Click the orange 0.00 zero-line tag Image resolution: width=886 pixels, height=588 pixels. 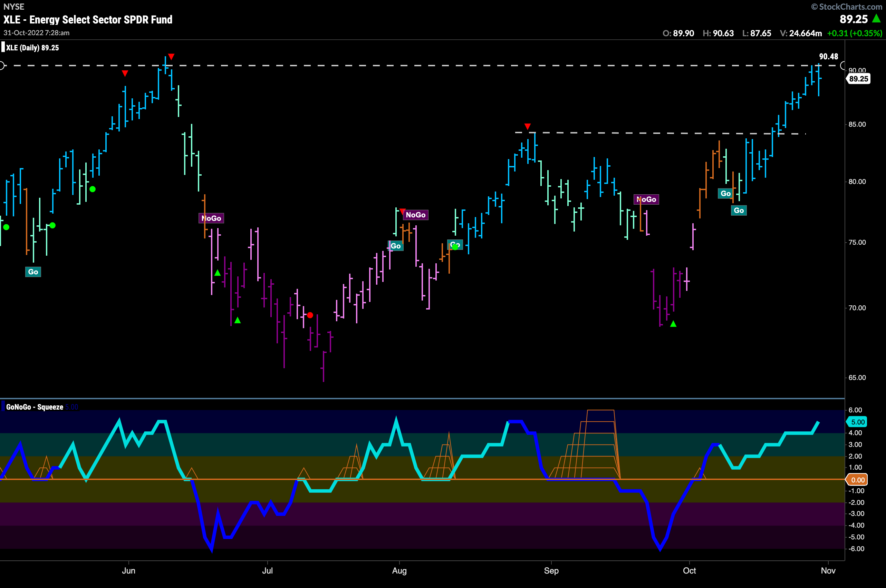(857, 480)
